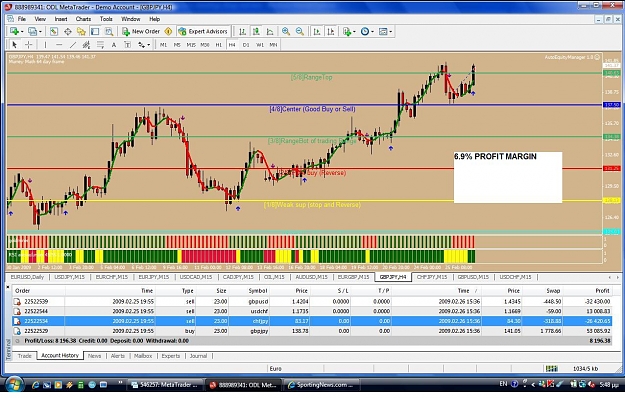The width and height of the screenshot is (625, 398).
Task: Select the arrows drawing tool
Action: point(142,45)
